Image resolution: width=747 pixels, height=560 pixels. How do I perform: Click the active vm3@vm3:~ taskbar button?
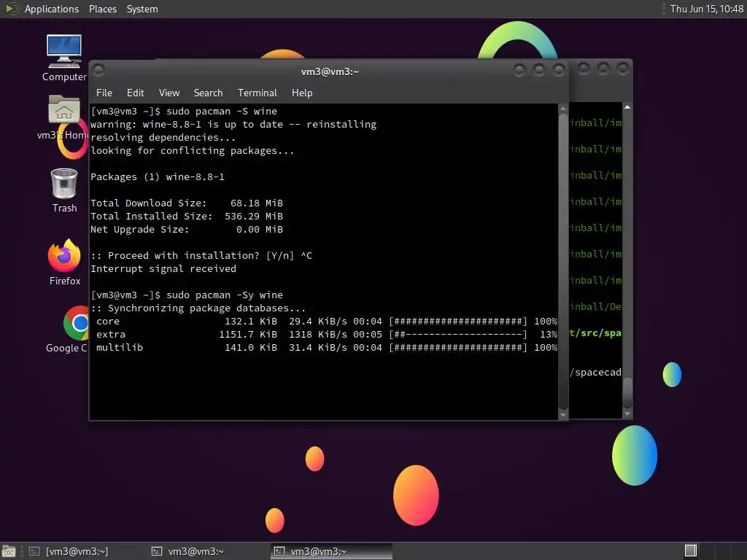pyautogui.click(x=332, y=551)
